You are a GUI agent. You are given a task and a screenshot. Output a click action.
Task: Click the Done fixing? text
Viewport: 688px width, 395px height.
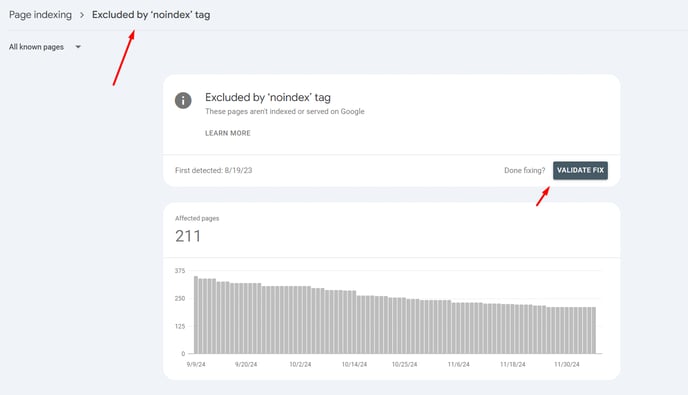(524, 170)
